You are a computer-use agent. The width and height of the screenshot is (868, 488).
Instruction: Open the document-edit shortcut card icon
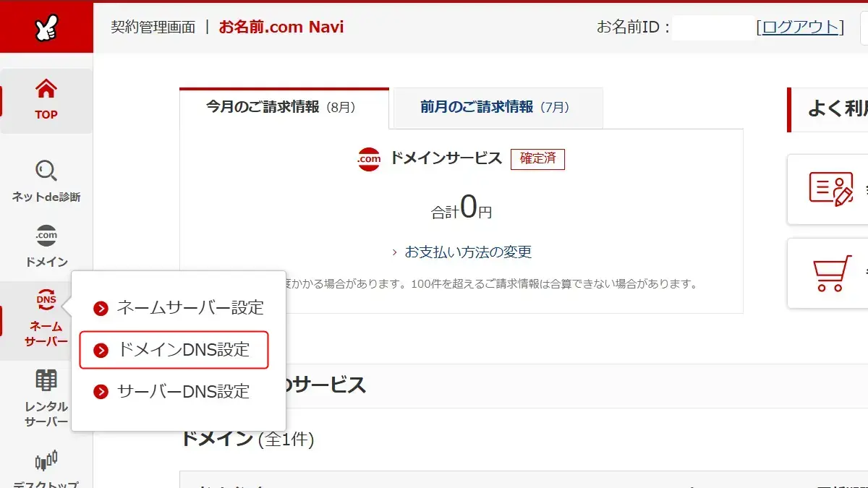pos(830,189)
